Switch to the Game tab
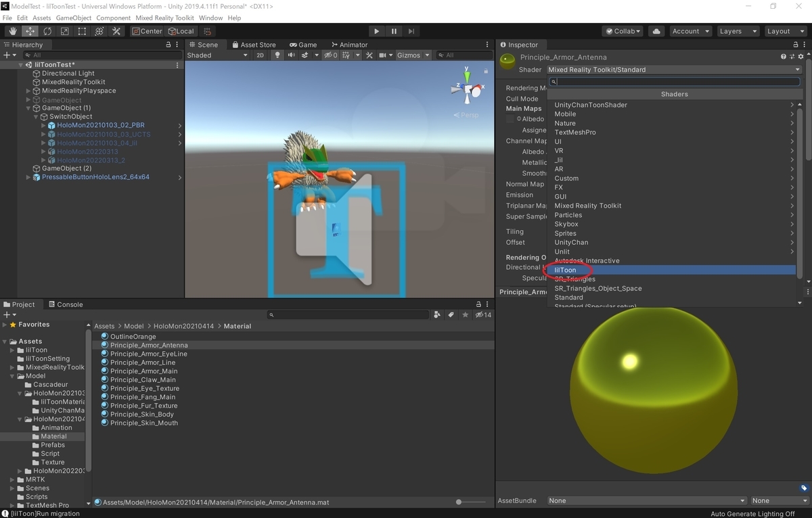 pyautogui.click(x=303, y=45)
